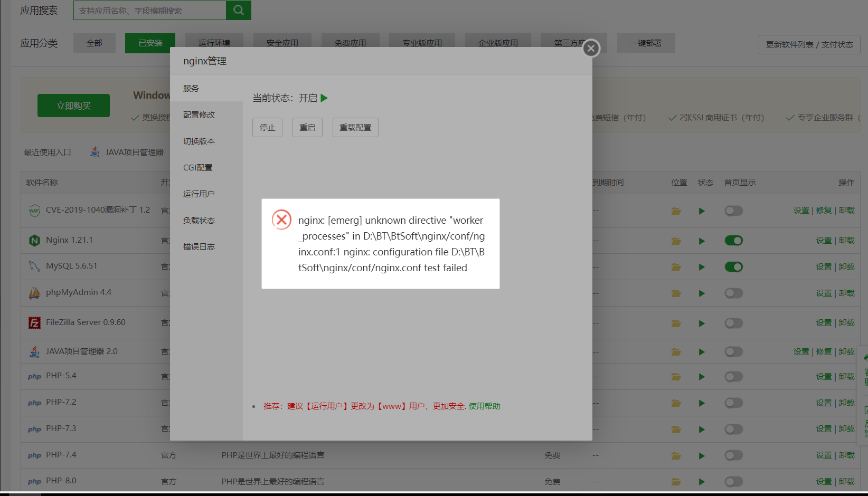Click status play icon in phpMyAdmin 4.4 row

[x=702, y=293]
